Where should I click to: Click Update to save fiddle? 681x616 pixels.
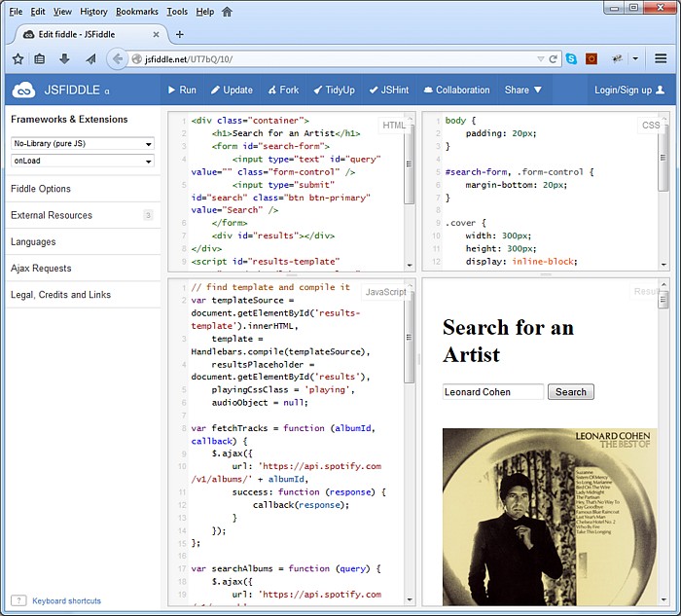click(x=232, y=90)
